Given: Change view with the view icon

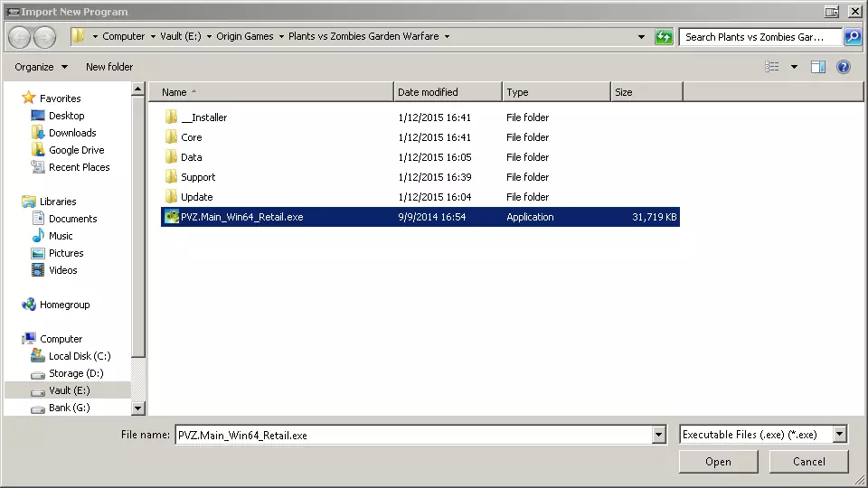Looking at the screenshot, I should point(771,67).
